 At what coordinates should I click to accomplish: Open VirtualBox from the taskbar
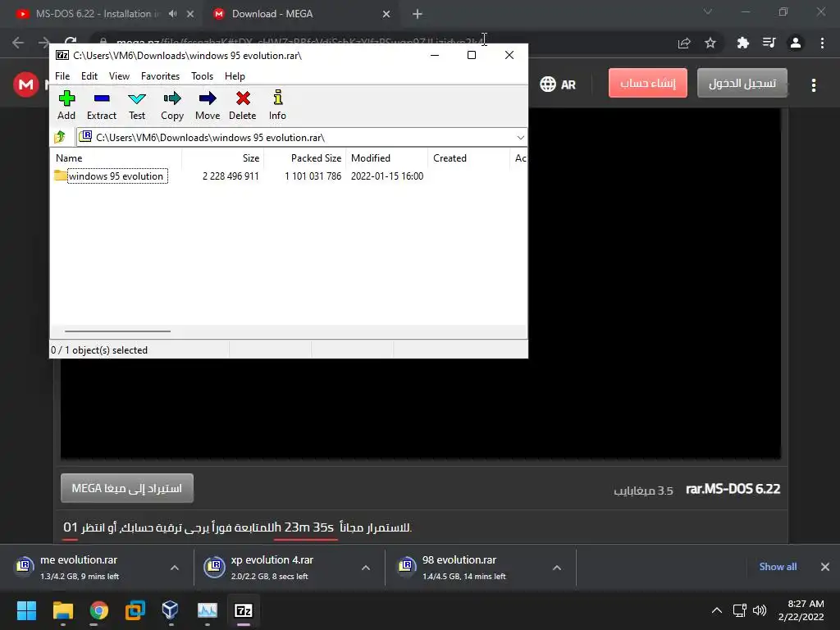click(171, 610)
